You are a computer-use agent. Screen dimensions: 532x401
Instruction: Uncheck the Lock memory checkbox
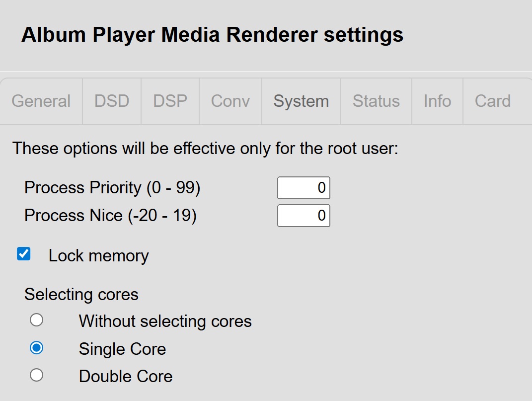pos(24,254)
